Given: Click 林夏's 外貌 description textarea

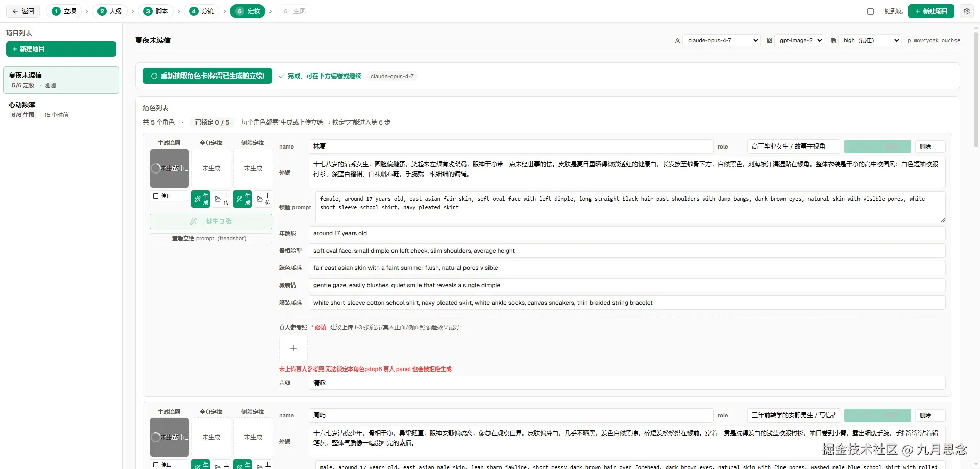Looking at the screenshot, I should pos(627,172).
